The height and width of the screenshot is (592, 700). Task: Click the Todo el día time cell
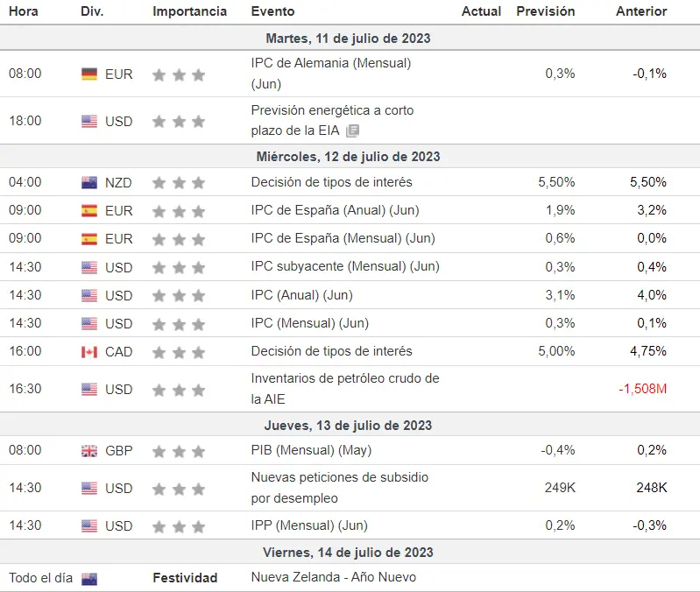click(40, 578)
